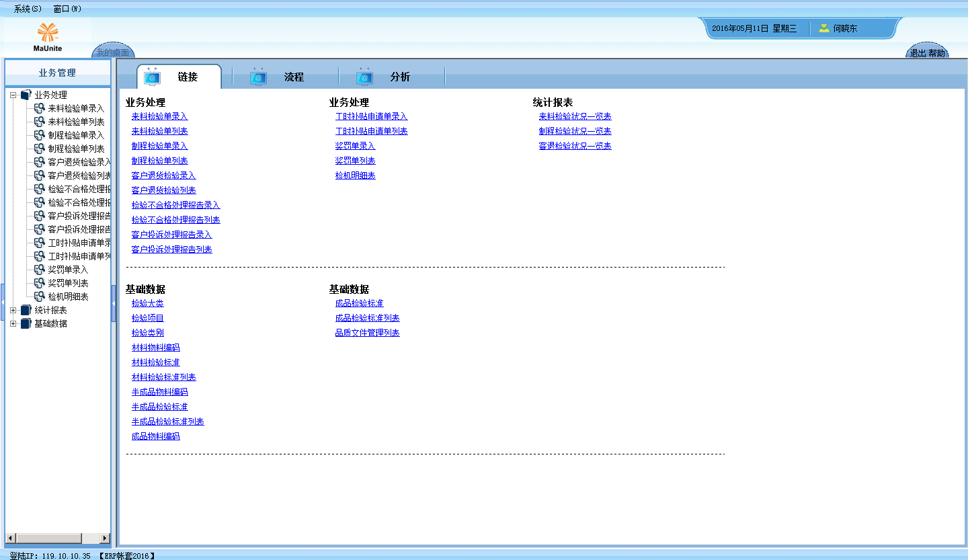
Task: Click the MaUnite logo
Action: [x=48, y=37]
